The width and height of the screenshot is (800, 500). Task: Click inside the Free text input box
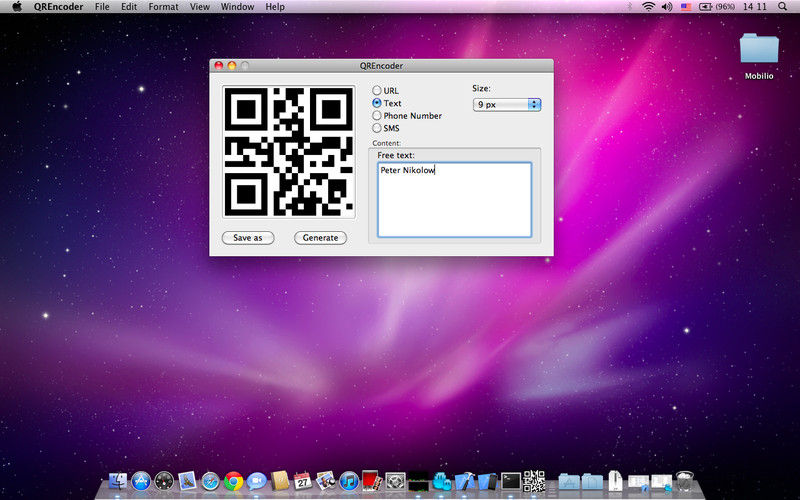point(455,200)
